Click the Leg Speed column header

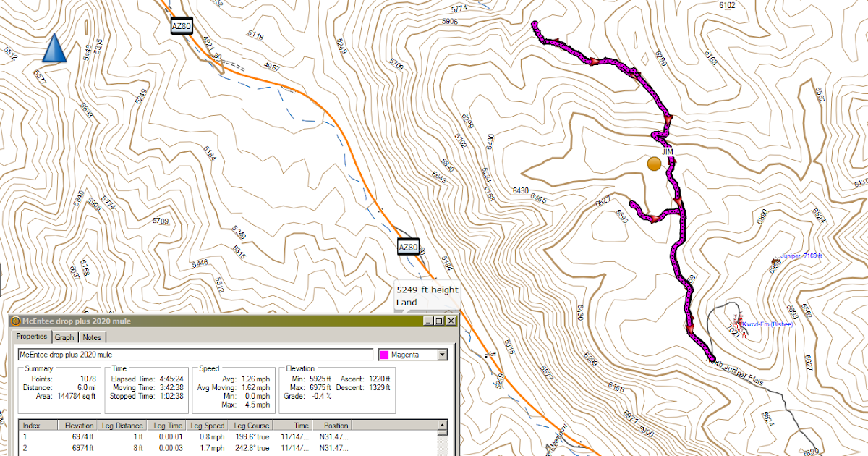tap(207, 425)
